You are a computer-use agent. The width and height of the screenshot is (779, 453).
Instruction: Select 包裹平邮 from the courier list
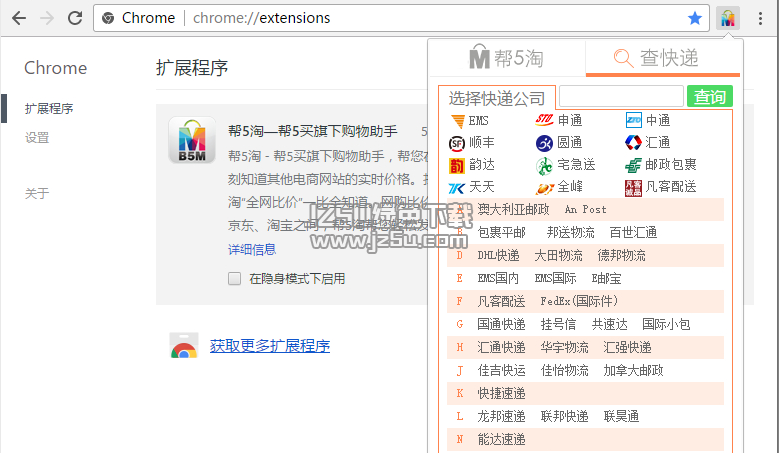point(501,232)
